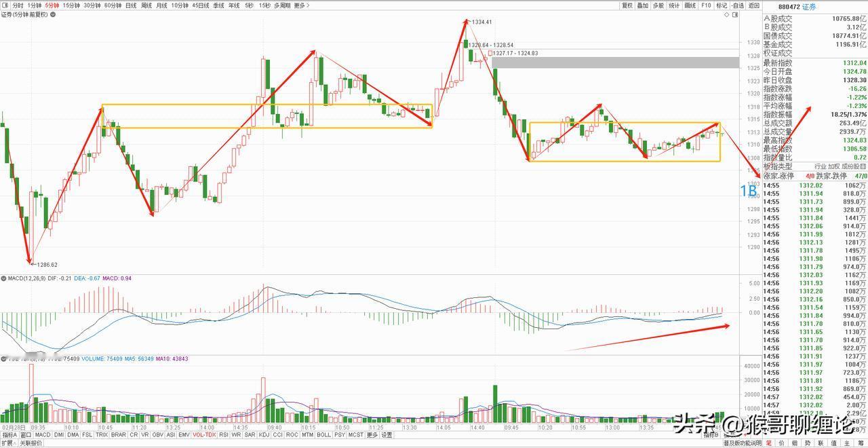868x448 pixels.
Task: Click the 联 tab in bottom-right bar
Action: pyautogui.click(x=821, y=443)
